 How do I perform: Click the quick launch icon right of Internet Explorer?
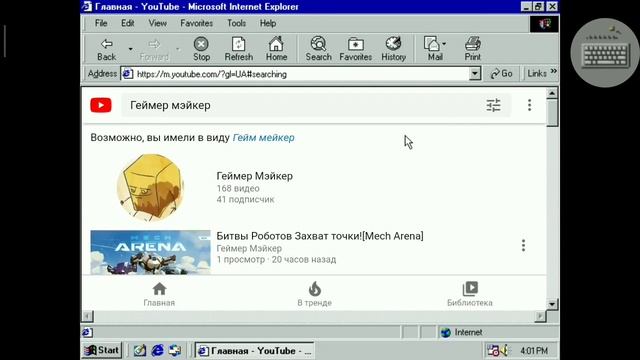175,350
